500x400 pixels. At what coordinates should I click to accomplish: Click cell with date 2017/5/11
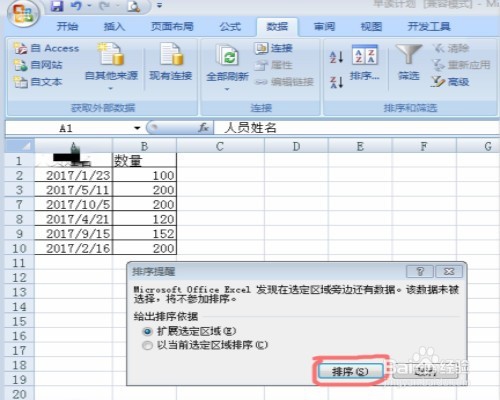point(73,190)
